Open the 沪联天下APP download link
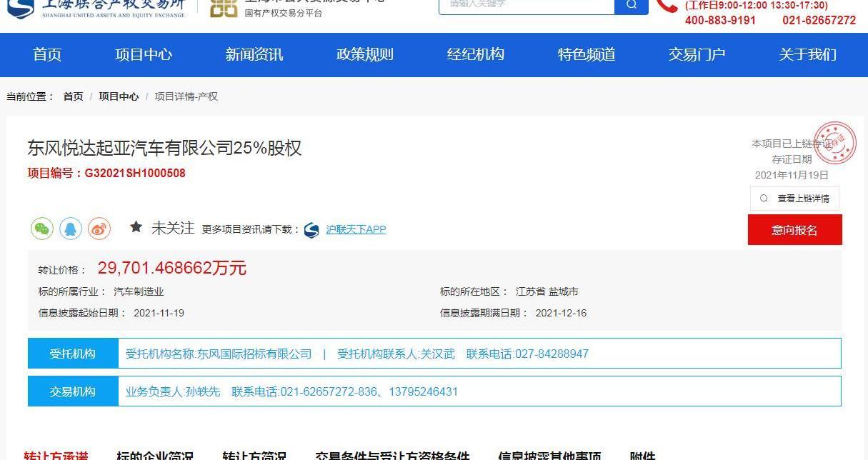Image resolution: width=868 pixels, height=460 pixels. (x=356, y=229)
